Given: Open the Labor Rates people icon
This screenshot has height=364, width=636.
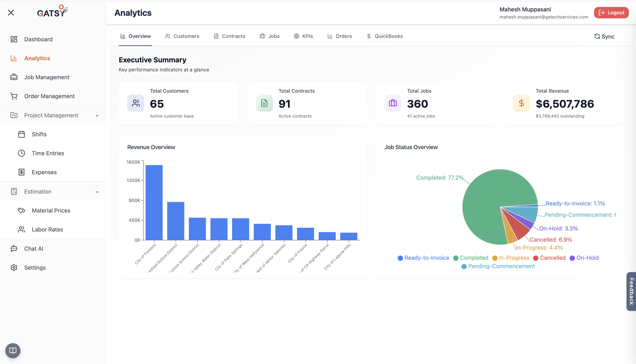Looking at the screenshot, I should 22,229.
